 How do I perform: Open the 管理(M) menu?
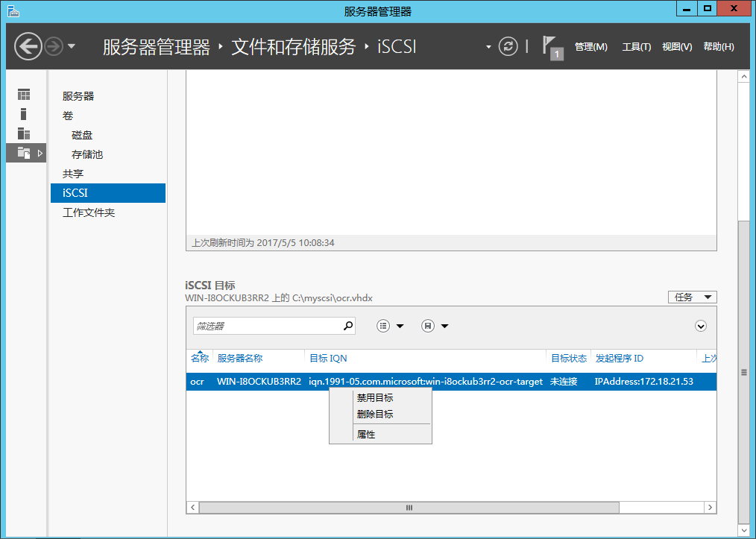tap(590, 47)
